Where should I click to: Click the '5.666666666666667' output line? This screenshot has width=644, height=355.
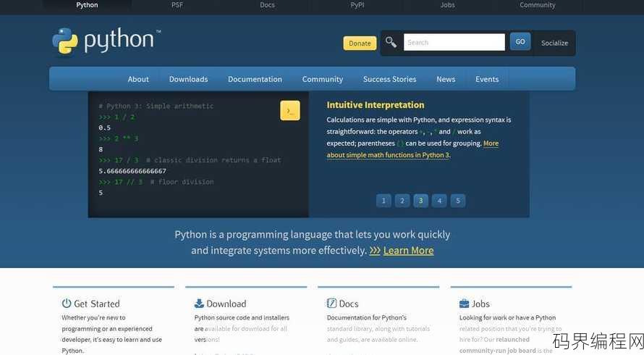point(132,171)
